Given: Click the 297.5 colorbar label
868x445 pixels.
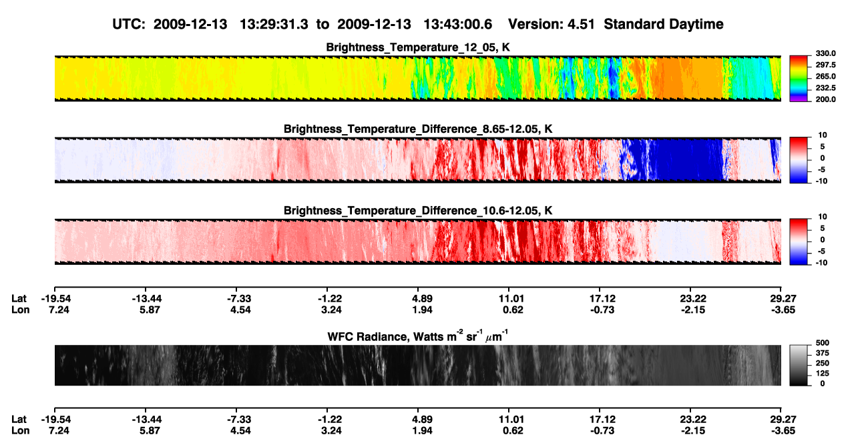Looking at the screenshot, I should (x=825, y=65).
